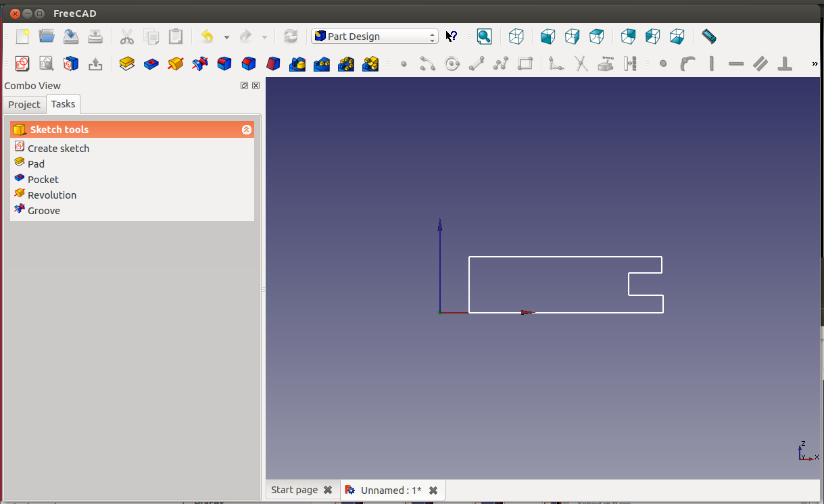Switch to axonometric view cube icon
Image resolution: width=824 pixels, height=504 pixels.
click(516, 36)
